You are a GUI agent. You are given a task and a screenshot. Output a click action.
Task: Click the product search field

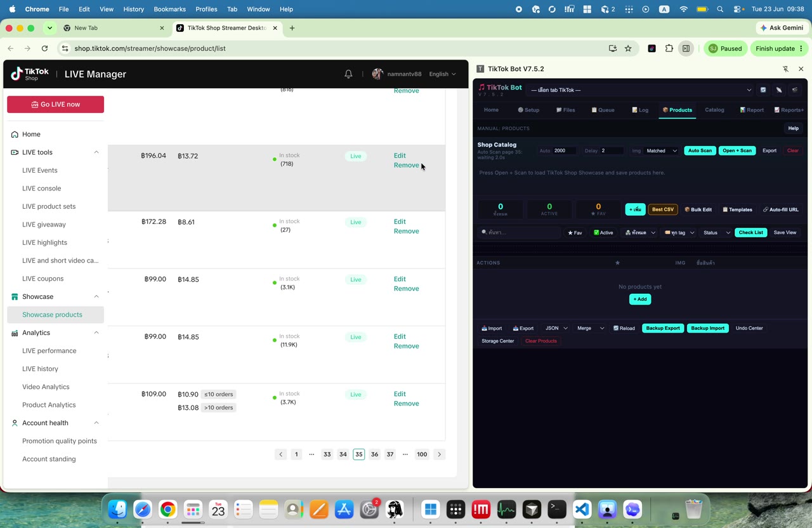point(520,232)
